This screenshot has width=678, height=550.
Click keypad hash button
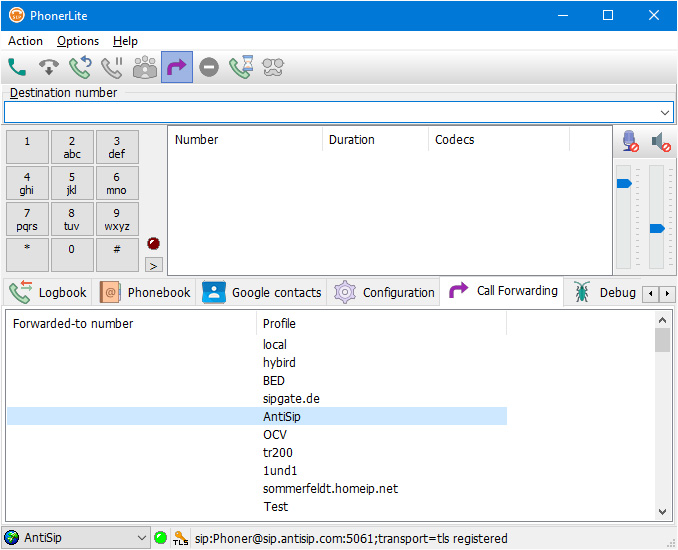(x=117, y=255)
